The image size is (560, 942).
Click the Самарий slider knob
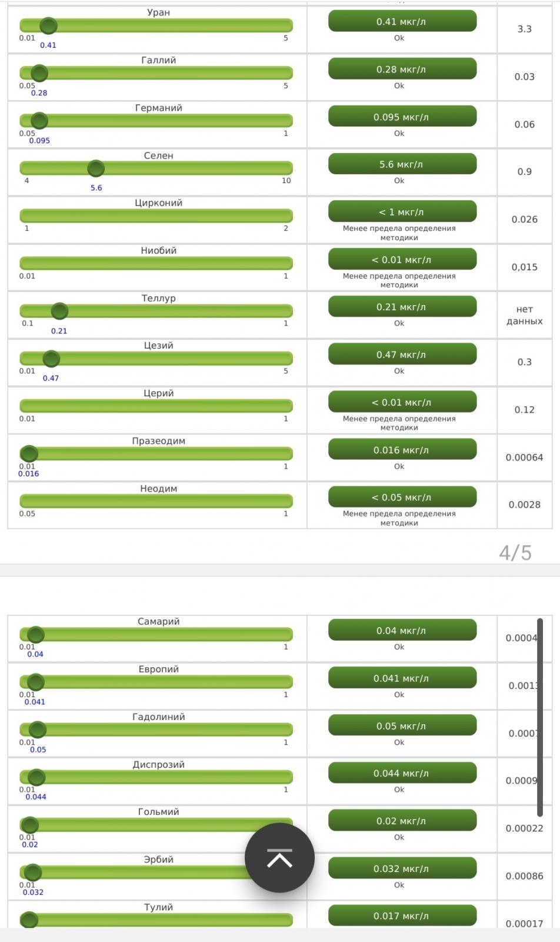click(35, 634)
